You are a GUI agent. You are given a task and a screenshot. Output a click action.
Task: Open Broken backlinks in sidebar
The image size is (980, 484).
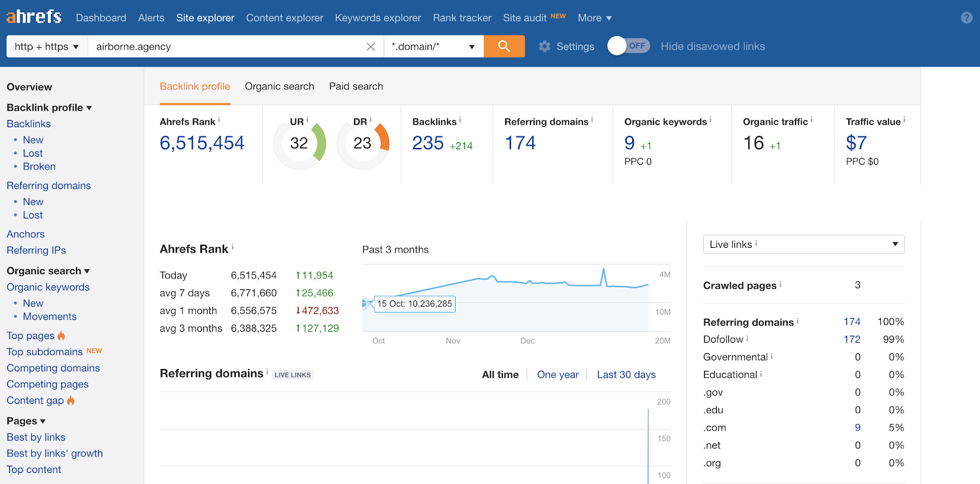(x=39, y=166)
